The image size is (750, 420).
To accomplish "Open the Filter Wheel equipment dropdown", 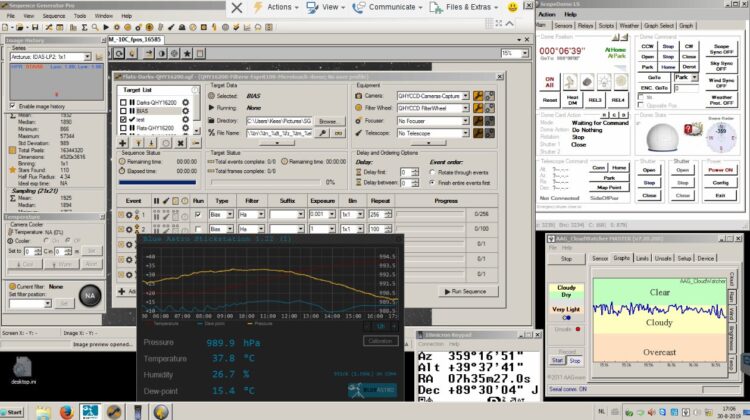I will [465, 108].
